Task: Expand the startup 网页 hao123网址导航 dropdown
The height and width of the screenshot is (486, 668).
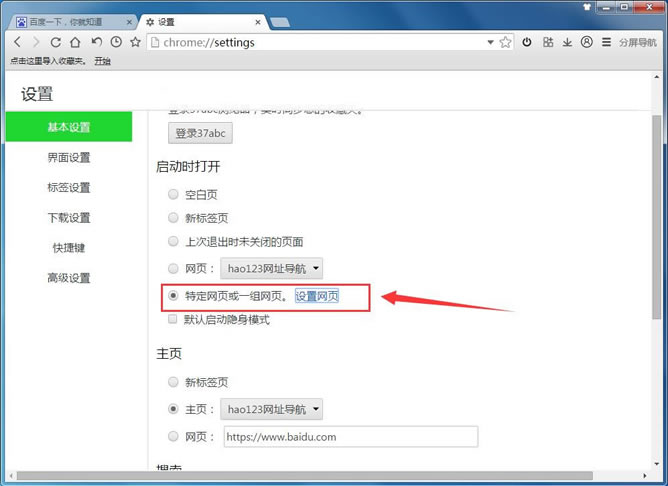Action: click(x=272, y=268)
